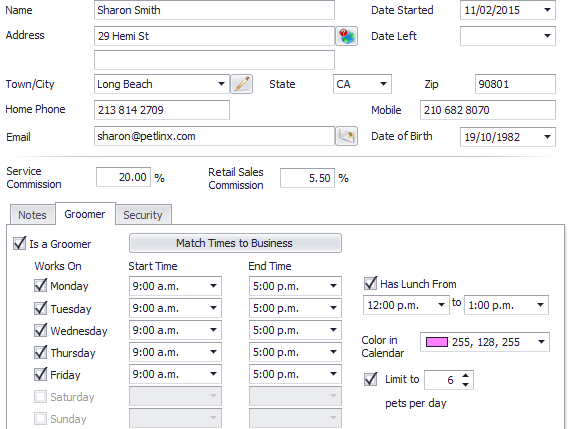Uncheck the Is a Groomer checkbox
This screenshot has height=429, width=571.
pos(20,243)
